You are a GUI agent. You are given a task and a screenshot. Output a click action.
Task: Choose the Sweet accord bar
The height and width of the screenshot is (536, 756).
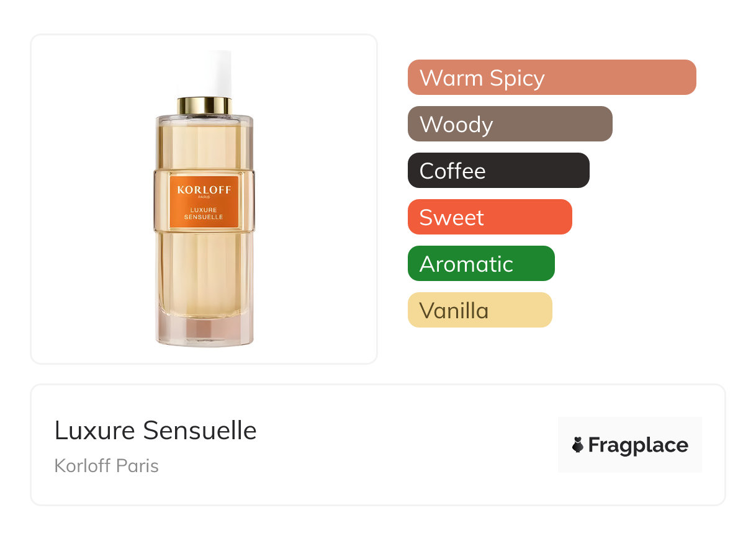tap(490, 217)
